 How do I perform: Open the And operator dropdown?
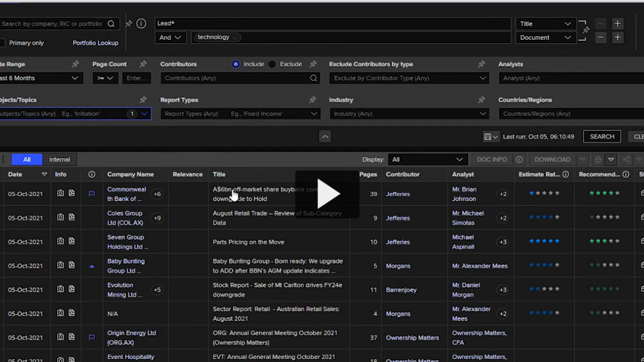[170, 38]
